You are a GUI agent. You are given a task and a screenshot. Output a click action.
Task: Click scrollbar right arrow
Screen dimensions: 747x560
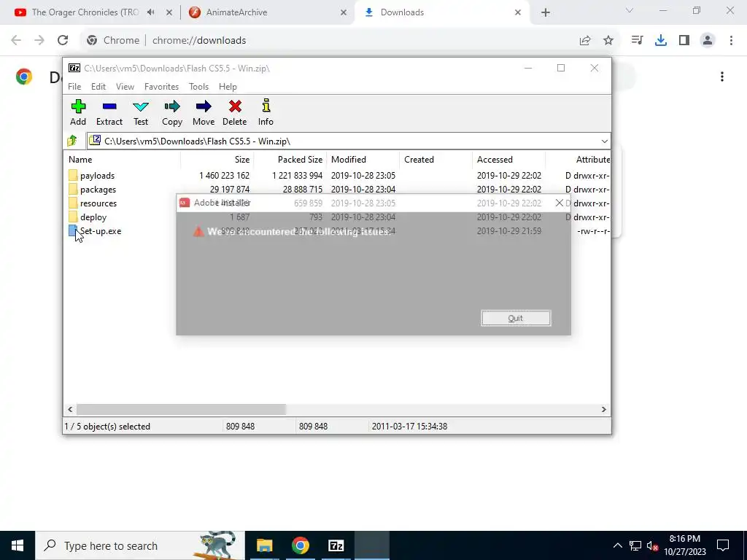pos(603,410)
